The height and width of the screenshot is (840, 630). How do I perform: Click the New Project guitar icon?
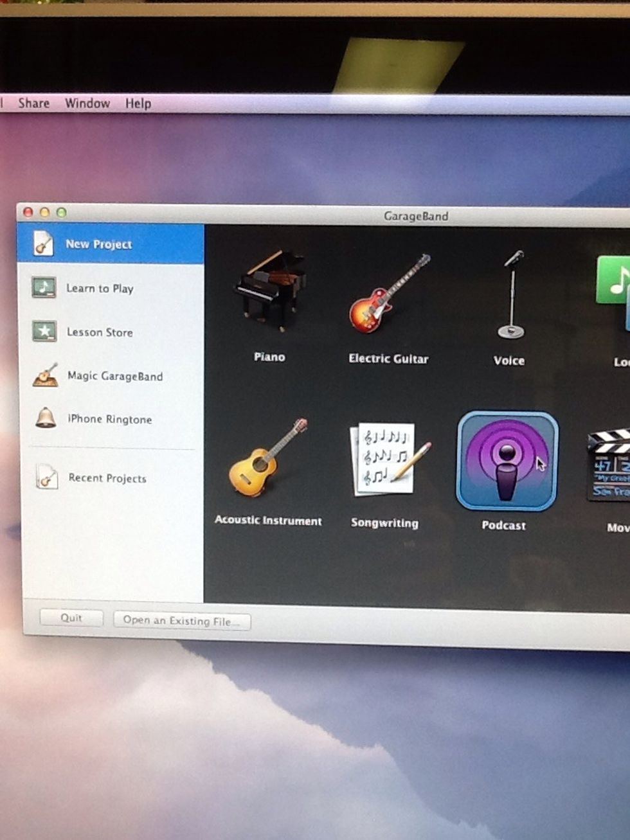[x=45, y=244]
